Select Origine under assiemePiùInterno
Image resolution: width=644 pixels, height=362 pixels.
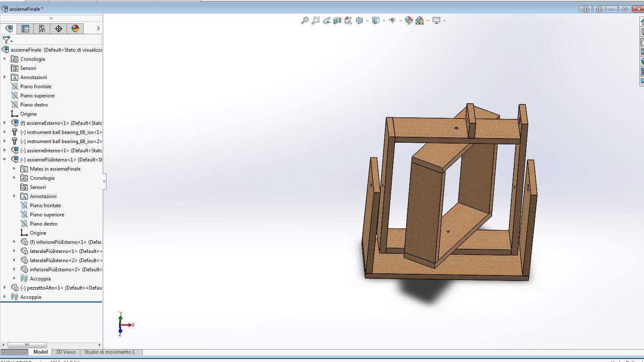[x=38, y=233]
